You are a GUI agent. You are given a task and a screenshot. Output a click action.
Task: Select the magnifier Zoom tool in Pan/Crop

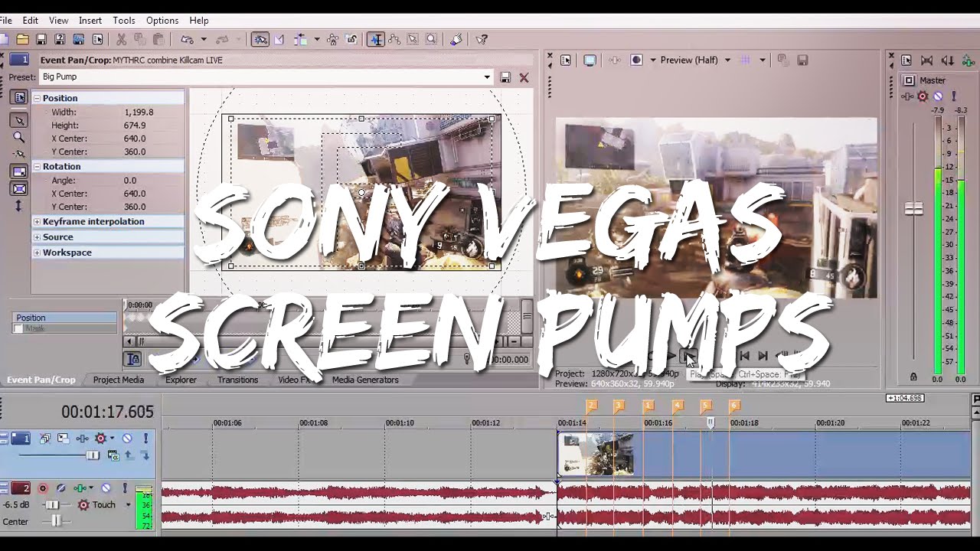click(x=19, y=138)
